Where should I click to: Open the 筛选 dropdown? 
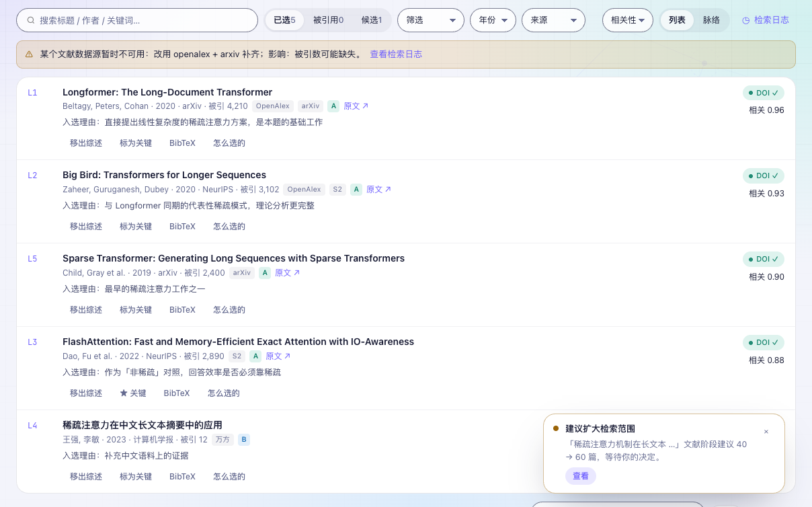(x=431, y=20)
